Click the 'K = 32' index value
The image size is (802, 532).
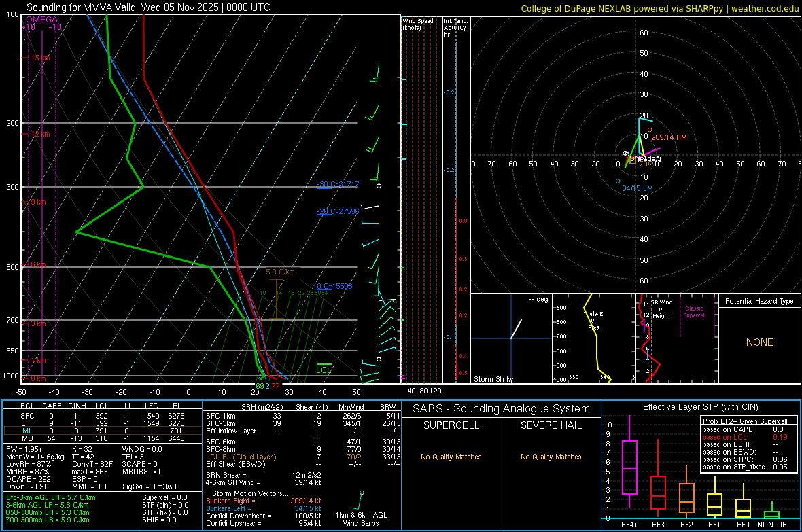coord(82,449)
